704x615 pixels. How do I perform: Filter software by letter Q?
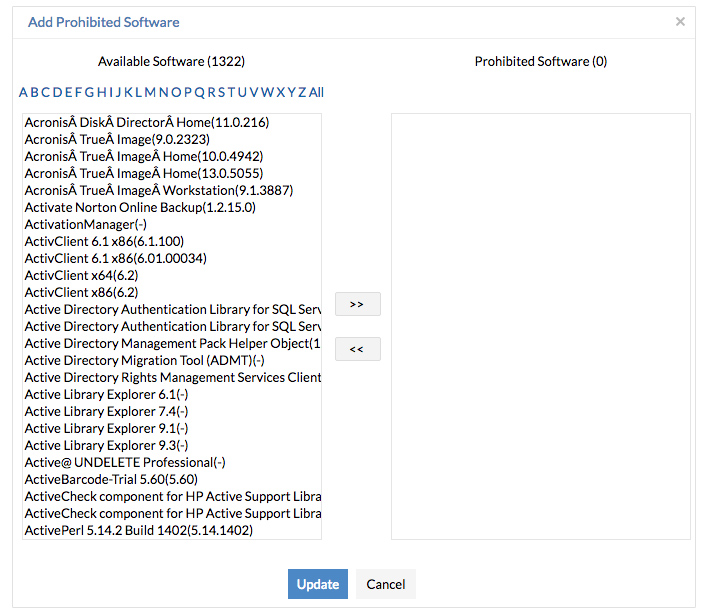click(x=200, y=92)
